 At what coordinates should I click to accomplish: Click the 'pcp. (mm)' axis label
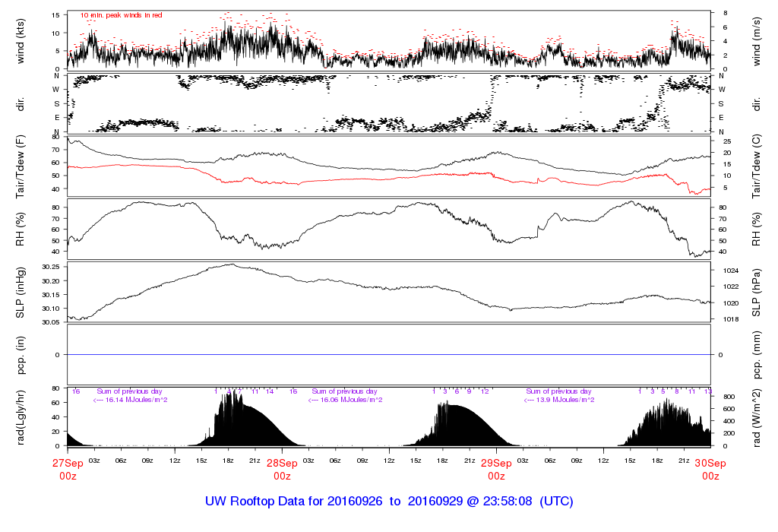(757, 354)
